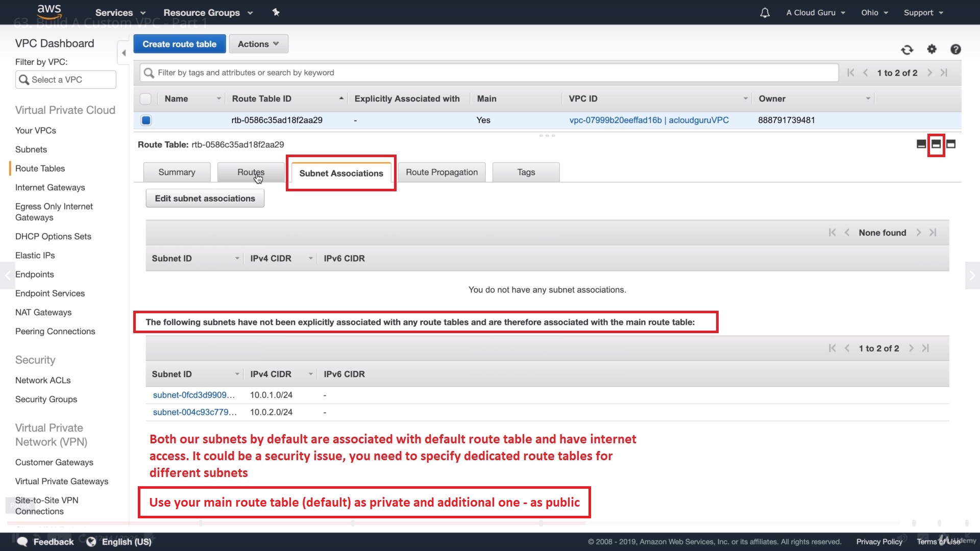
Task: Go to Internet Gateways in the sidebar
Action: [x=50, y=187]
